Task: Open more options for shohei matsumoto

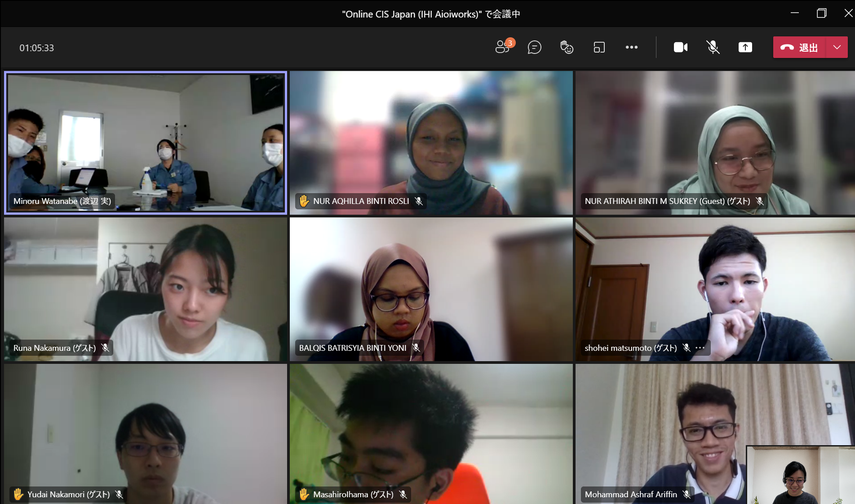Action: pos(700,348)
